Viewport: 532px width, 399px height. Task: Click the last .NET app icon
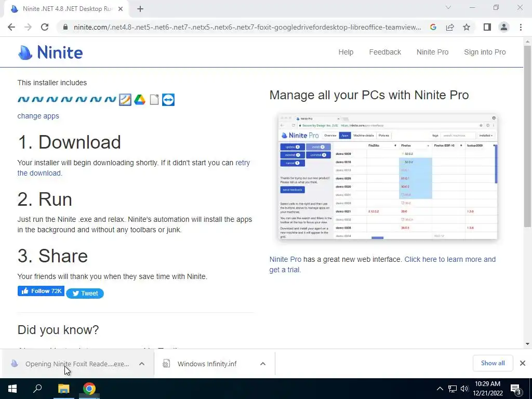(110, 99)
